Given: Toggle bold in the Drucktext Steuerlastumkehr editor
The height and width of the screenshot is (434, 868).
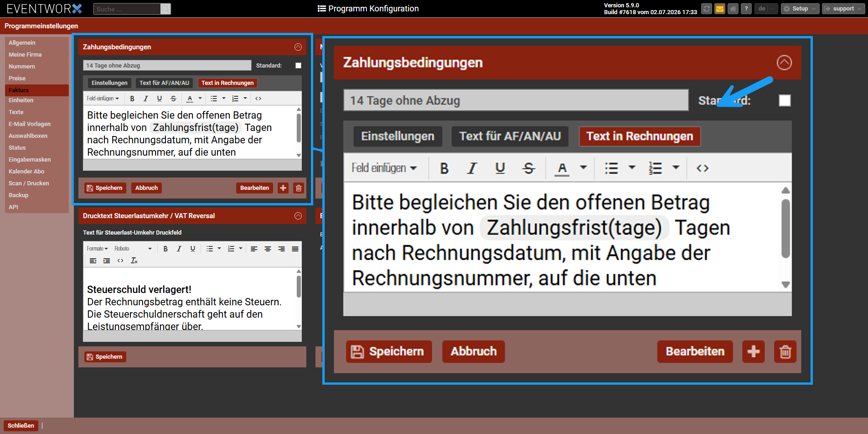Looking at the screenshot, I should tap(165, 249).
